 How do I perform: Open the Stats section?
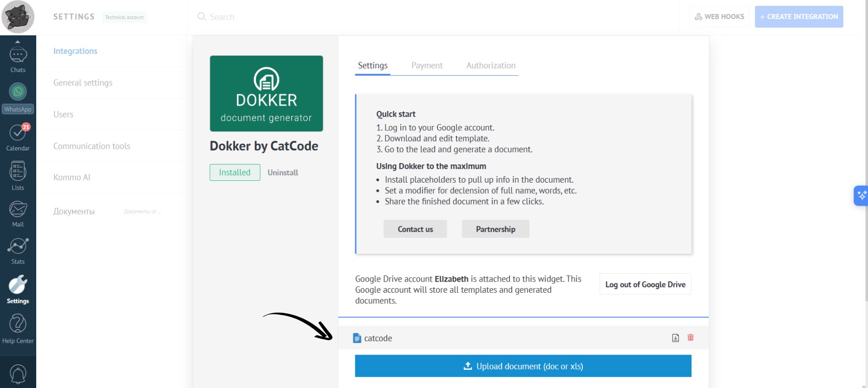(18, 251)
